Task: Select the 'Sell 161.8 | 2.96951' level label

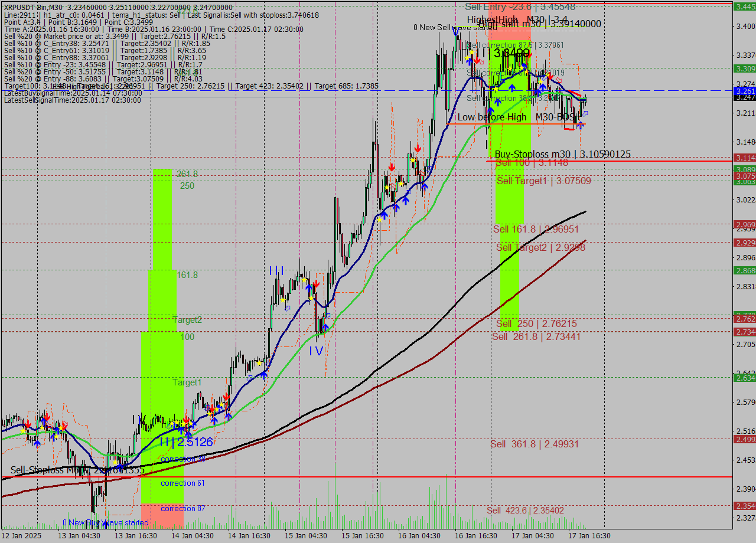Action: click(536, 228)
